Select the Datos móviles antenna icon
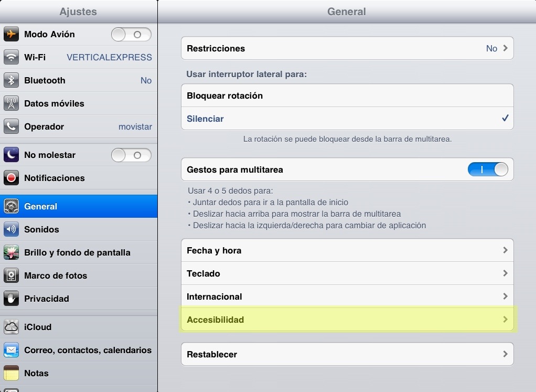This screenshot has height=392, width=536. click(12, 103)
